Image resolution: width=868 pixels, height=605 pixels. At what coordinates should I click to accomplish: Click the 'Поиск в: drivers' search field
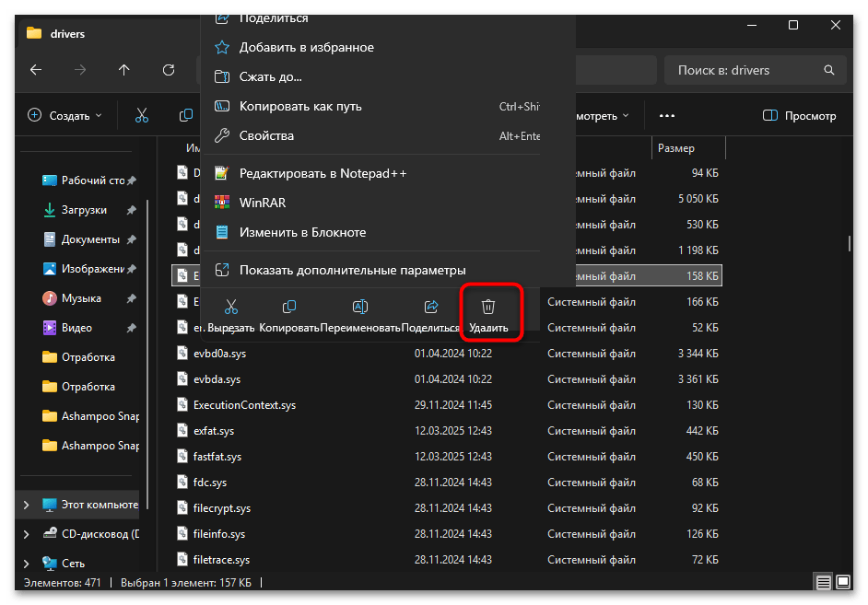click(755, 70)
